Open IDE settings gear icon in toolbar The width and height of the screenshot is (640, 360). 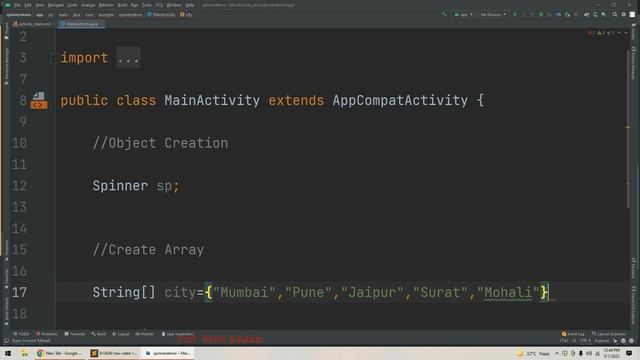(x=624, y=14)
